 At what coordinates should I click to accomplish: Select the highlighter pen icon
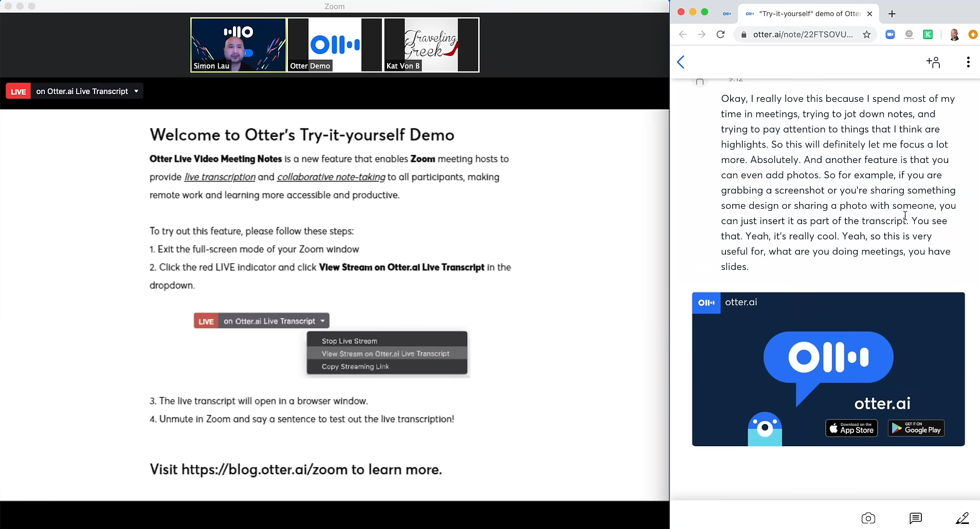tap(962, 518)
